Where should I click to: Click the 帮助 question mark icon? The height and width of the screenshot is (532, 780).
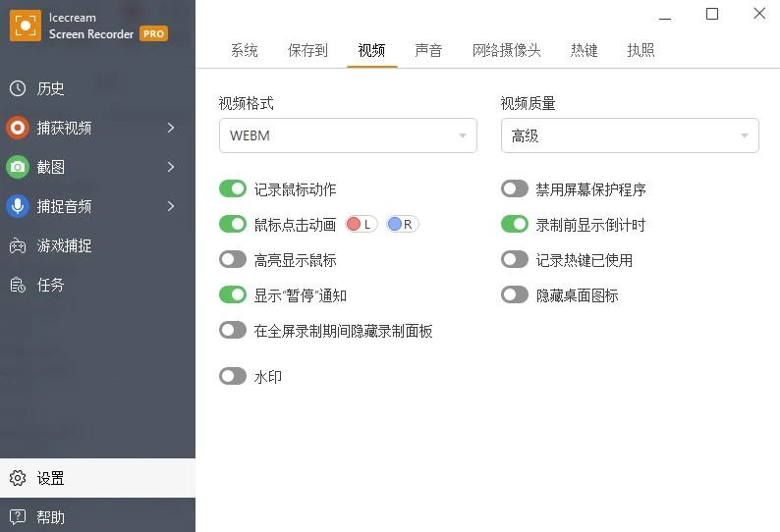click(x=18, y=517)
